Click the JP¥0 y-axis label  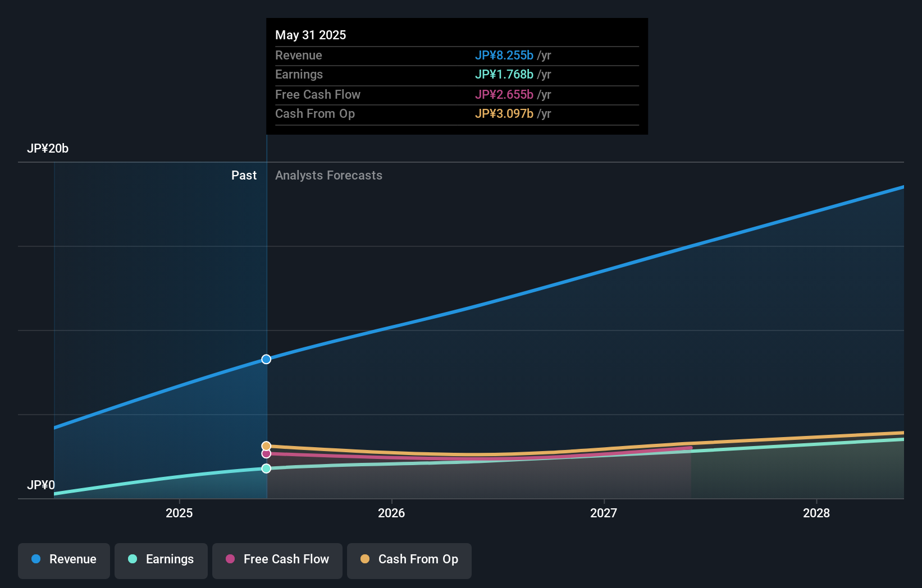tap(41, 485)
